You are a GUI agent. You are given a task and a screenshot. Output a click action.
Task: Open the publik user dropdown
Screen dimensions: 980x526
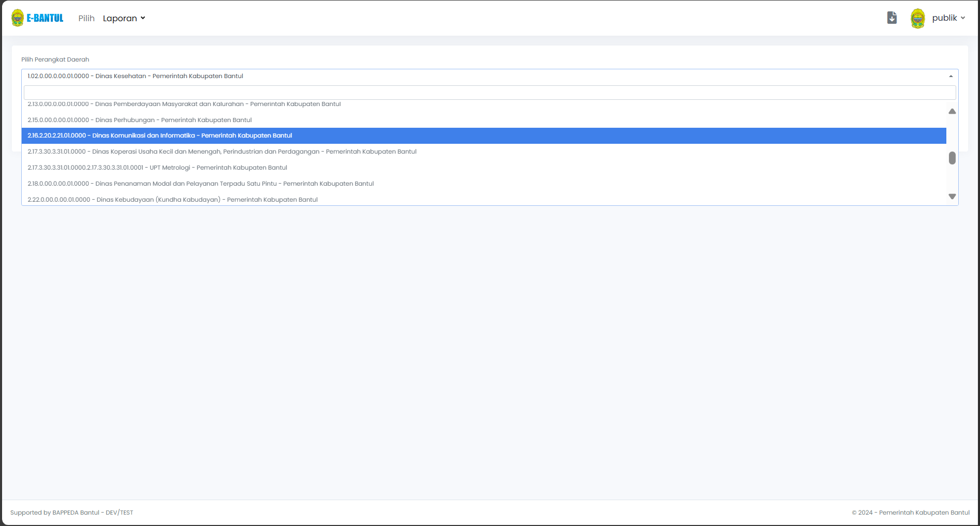coord(948,18)
